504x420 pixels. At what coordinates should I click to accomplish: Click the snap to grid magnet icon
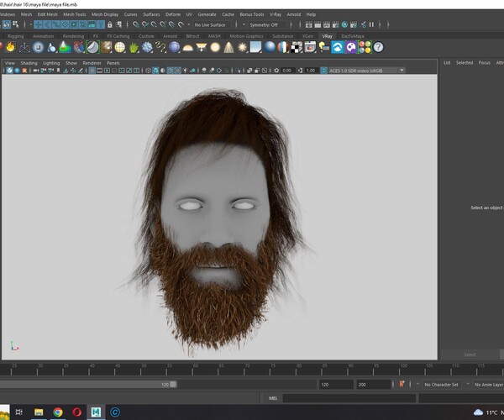(136, 24)
